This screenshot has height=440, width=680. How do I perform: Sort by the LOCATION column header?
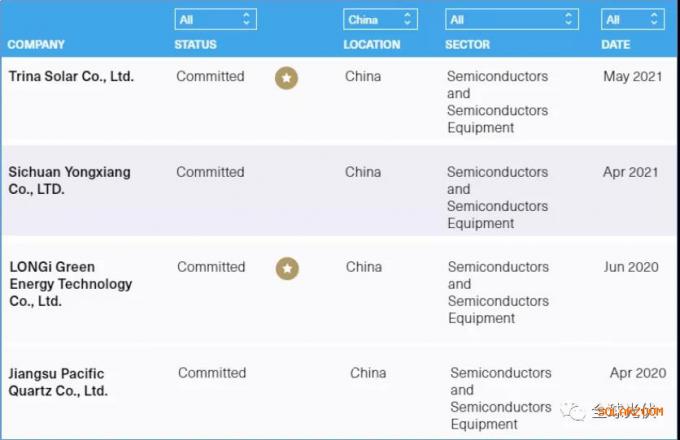coord(372,44)
